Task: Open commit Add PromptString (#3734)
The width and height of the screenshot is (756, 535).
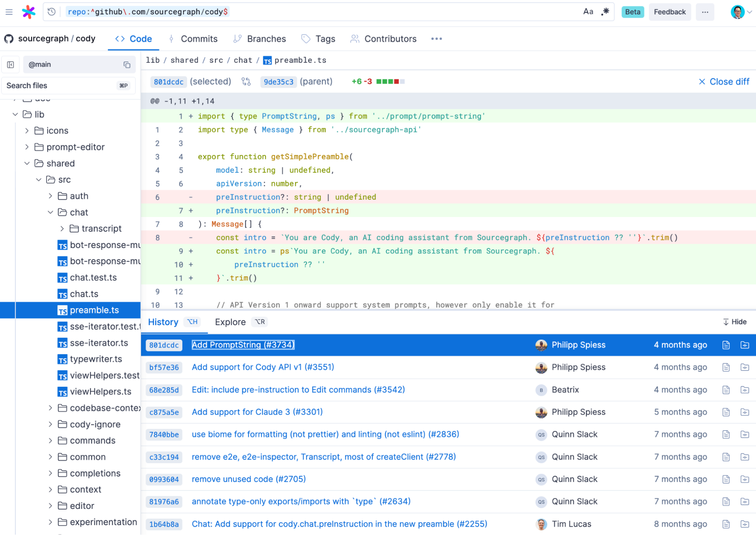Action: (x=243, y=345)
